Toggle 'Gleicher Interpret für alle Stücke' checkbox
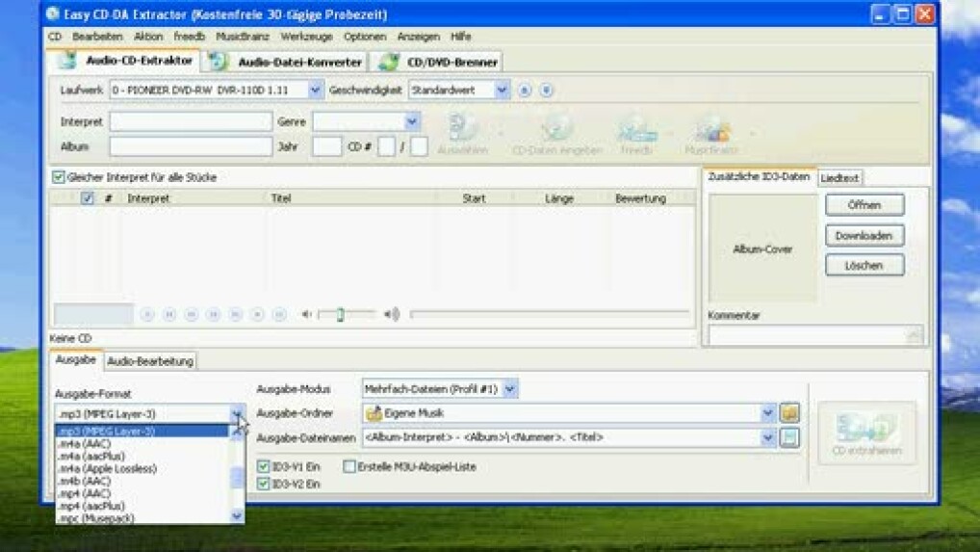Screen dimensions: 980x552 (x=59, y=177)
